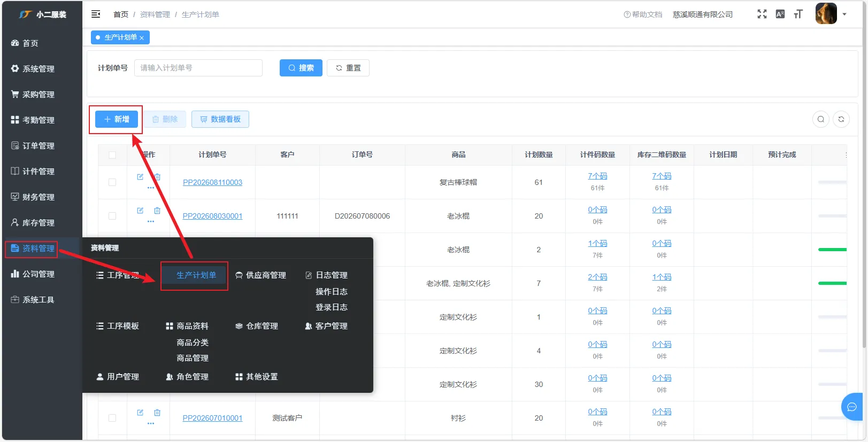Open 1个码 link in 计件码数量 column
Image resolution: width=868 pixels, height=442 pixels.
597,243
